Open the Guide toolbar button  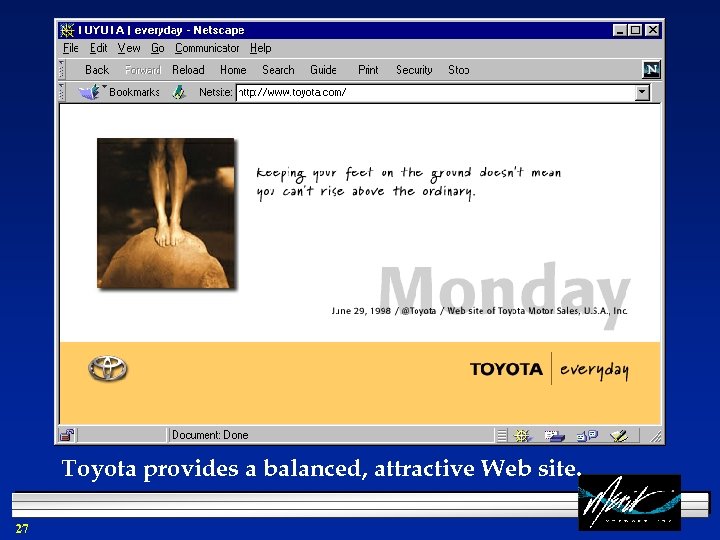click(x=323, y=70)
